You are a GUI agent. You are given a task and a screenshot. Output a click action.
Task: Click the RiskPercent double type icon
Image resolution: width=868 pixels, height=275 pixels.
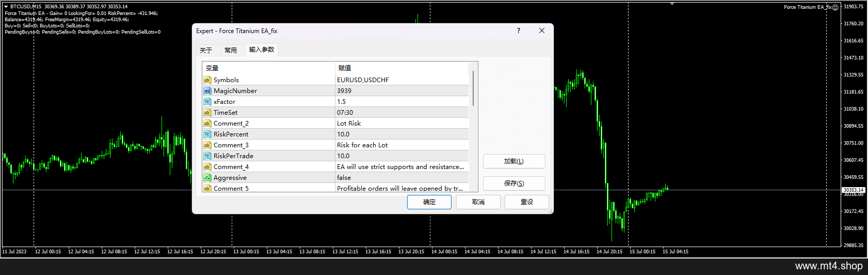pos(207,134)
